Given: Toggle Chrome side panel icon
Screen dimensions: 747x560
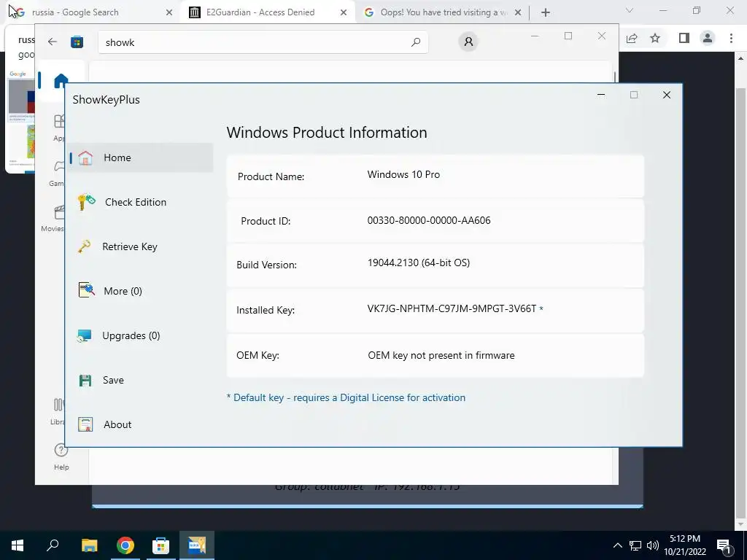Looking at the screenshot, I should coord(684,38).
